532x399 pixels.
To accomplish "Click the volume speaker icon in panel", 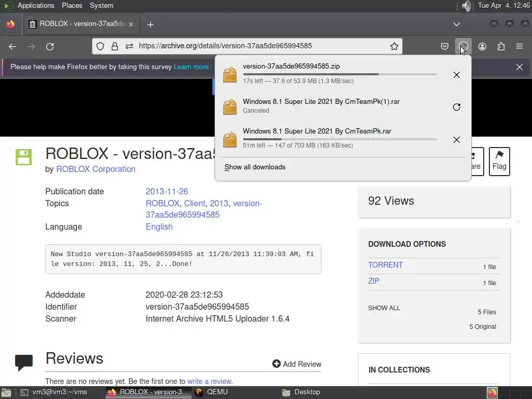I will point(467,6).
